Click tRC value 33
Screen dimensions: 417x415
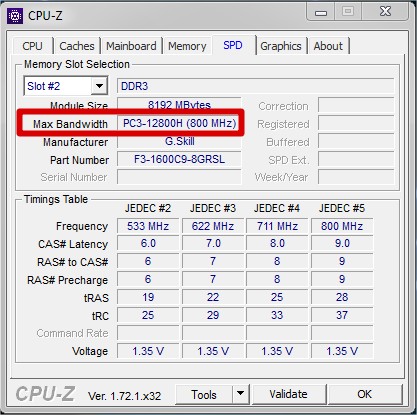click(277, 315)
